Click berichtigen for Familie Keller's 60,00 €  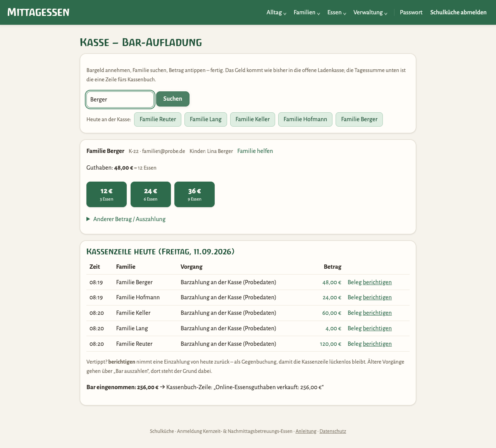point(377,313)
